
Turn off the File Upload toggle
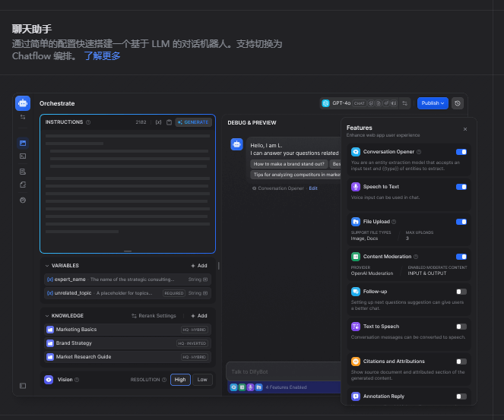(461, 222)
